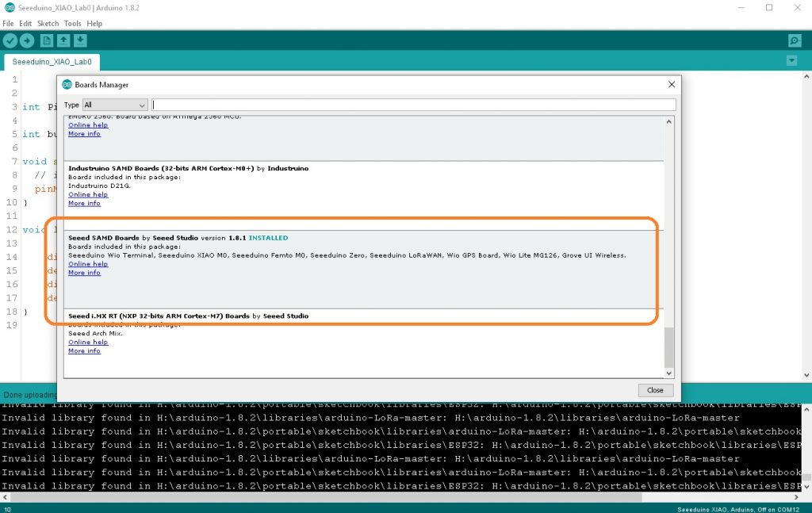The width and height of the screenshot is (812, 513).
Task: Open the Serial Monitor icon
Action: [x=795, y=40]
